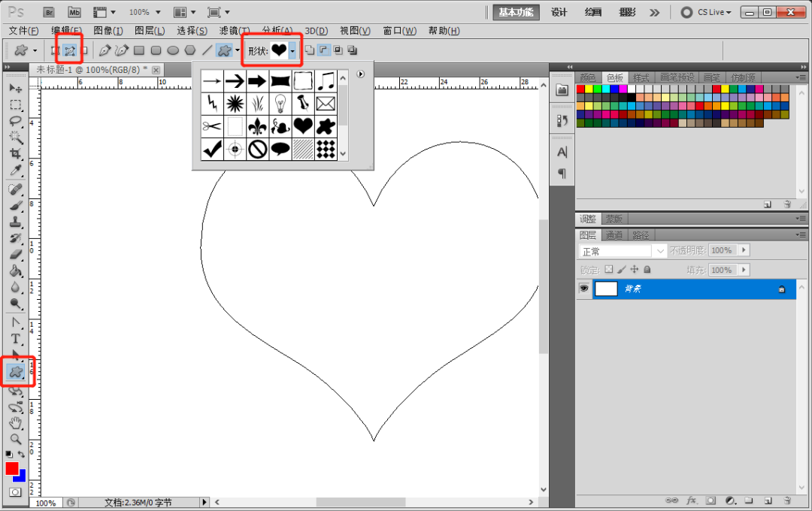Viewport: 812px width, 511px height.
Task: Select the Move tool
Action: [x=16, y=89]
